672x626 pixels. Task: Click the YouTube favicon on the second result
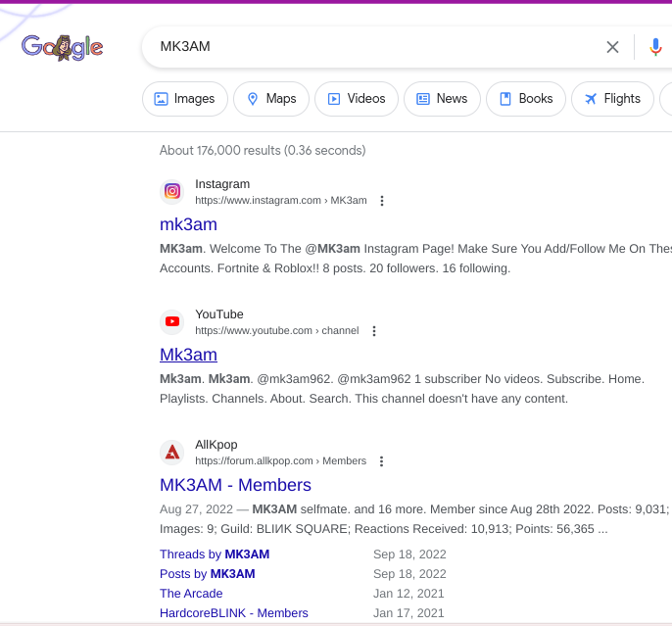(172, 321)
